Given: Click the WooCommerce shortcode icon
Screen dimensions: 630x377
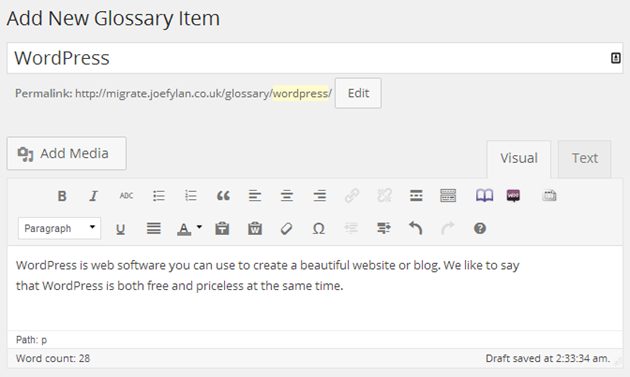Looking at the screenshot, I should click(513, 196).
